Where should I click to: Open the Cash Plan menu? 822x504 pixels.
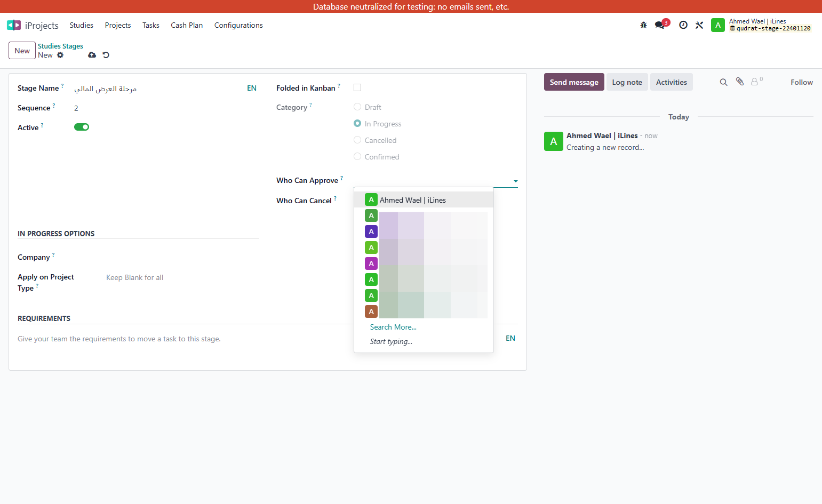point(187,25)
